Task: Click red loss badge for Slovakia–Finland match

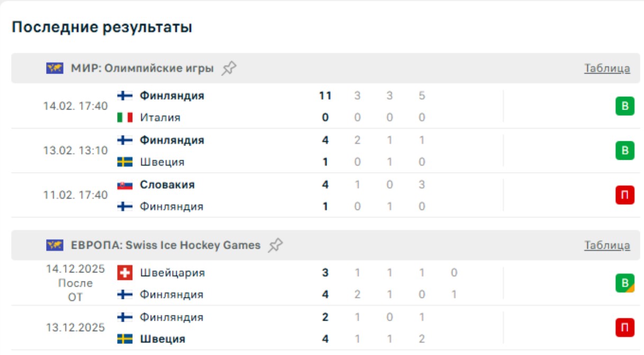Action: 624,195
